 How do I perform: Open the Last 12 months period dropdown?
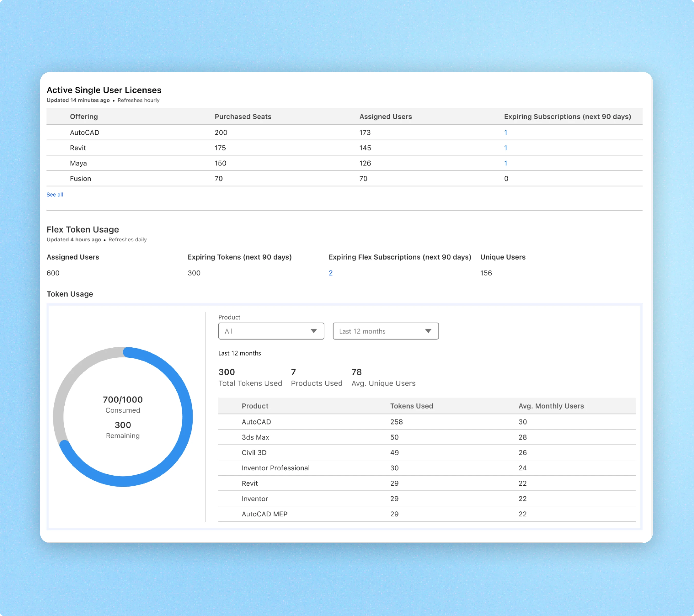[x=385, y=331]
